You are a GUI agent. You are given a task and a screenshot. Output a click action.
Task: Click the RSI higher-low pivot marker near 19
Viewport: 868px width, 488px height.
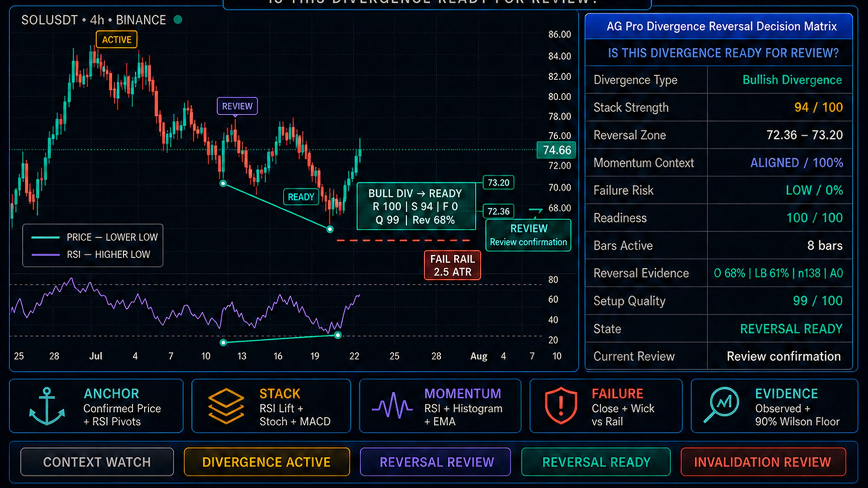pyautogui.click(x=338, y=335)
